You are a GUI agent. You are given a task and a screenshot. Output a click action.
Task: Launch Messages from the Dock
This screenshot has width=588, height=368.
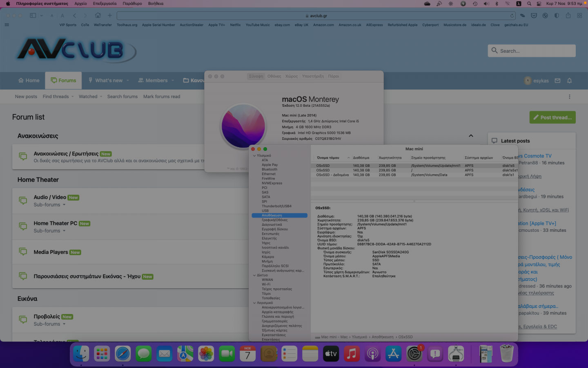coord(143,353)
